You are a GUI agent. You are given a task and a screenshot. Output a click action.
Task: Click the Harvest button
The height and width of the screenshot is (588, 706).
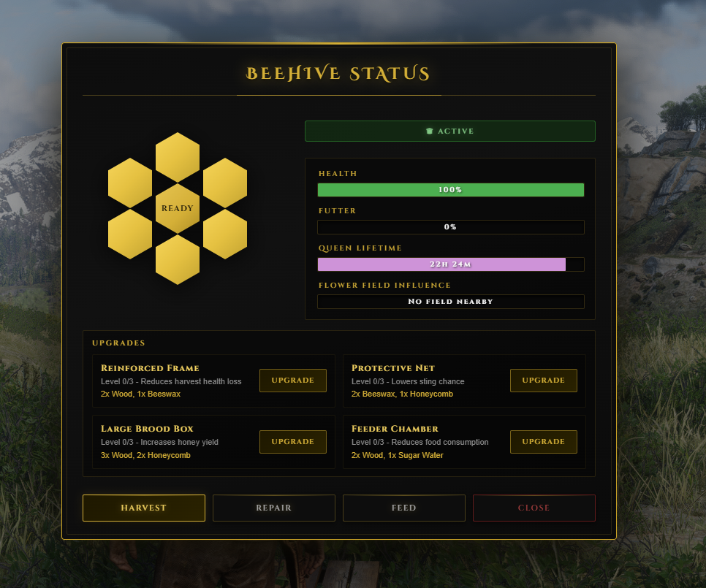144,508
